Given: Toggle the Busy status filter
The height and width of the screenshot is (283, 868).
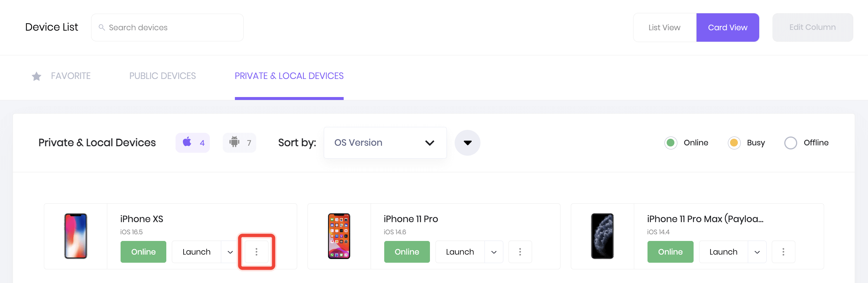Looking at the screenshot, I should (x=734, y=143).
